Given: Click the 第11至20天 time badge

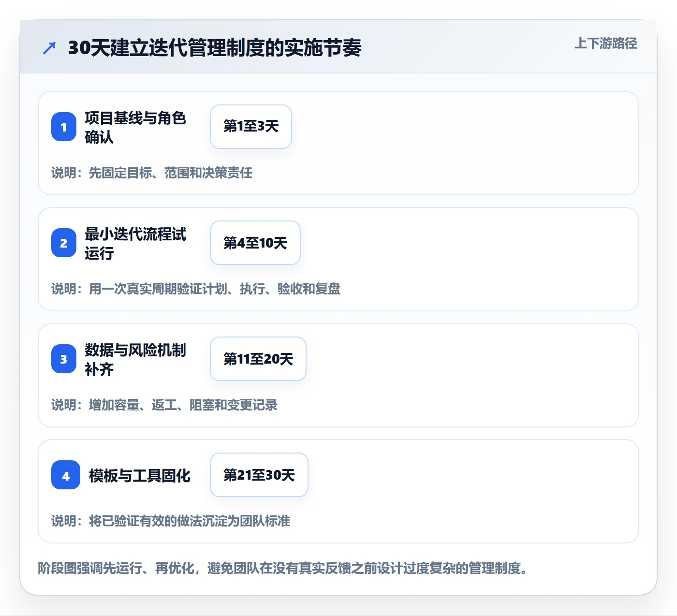Looking at the screenshot, I should coord(258,359).
